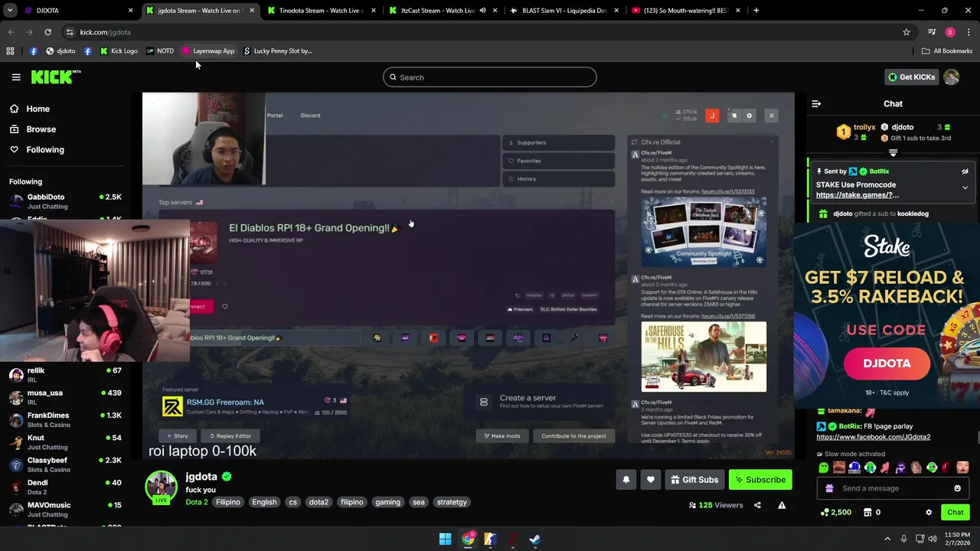Open Classybeef channel in sidebar
The image size is (980, 551).
64,465
